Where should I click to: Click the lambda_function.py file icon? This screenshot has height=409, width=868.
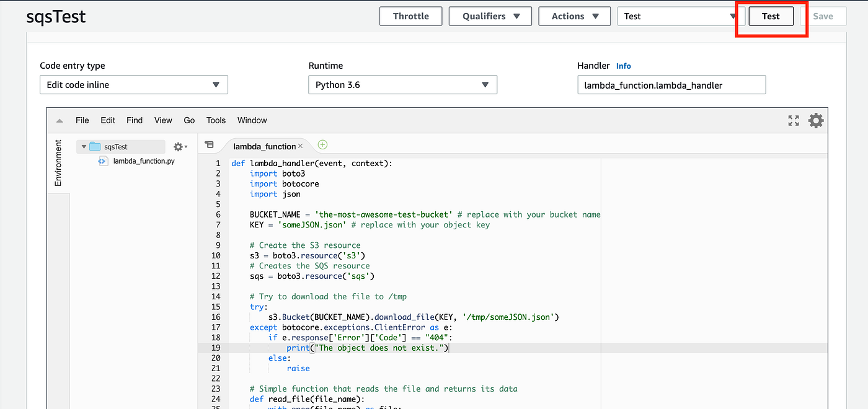[103, 161]
